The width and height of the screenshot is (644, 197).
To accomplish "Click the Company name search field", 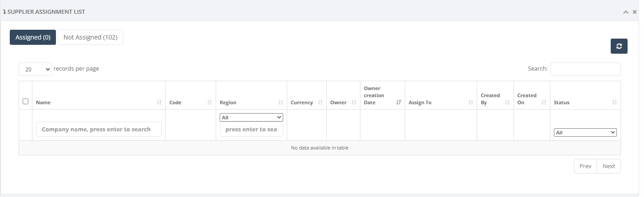I will pos(99,129).
